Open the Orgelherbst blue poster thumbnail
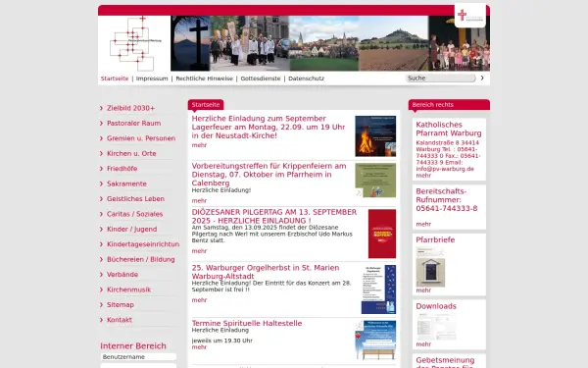This screenshot has width=588, height=368. point(378,289)
